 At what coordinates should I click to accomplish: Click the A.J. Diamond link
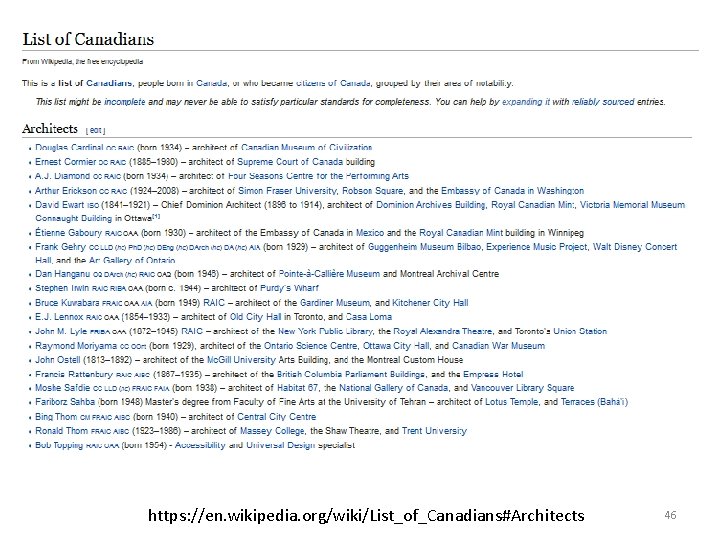(x=62, y=176)
